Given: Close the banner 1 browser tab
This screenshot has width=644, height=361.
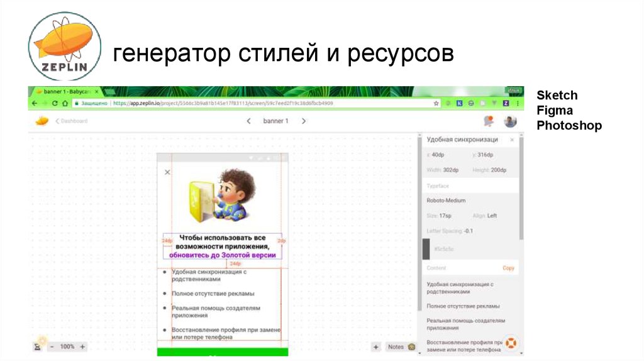Looking at the screenshot, I should (x=96, y=92).
